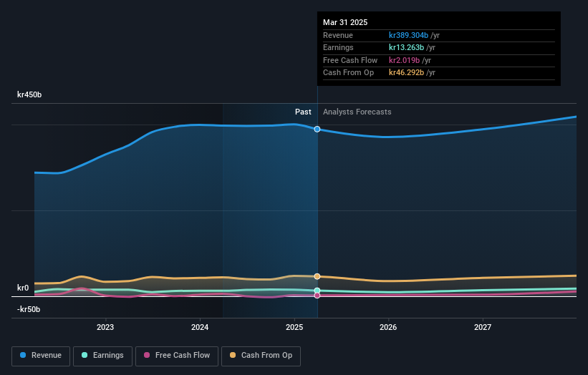Click the kr389.304b revenue value
Screen dimensions: 588x375
[x=408, y=35]
